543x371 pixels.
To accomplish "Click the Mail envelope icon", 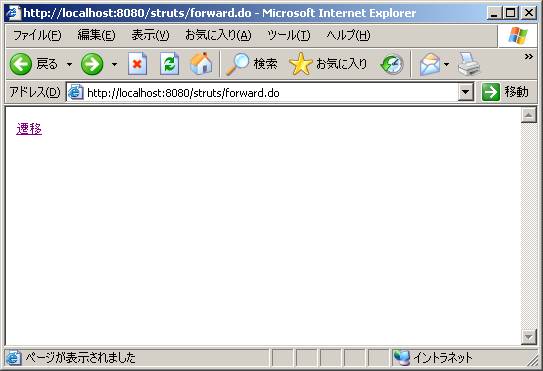I will [x=429, y=64].
